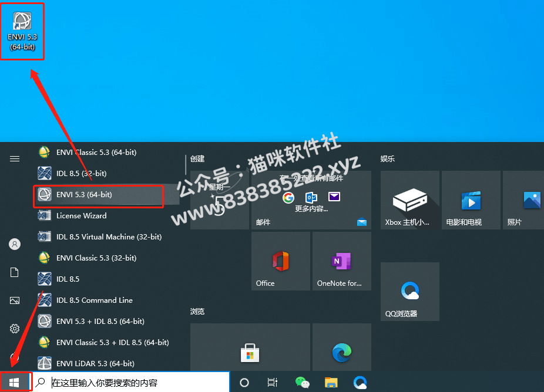The height and width of the screenshot is (392, 544).
Task: Launch ENVI Classic 5.3 (64-bit) from app list
Action: click(107, 152)
